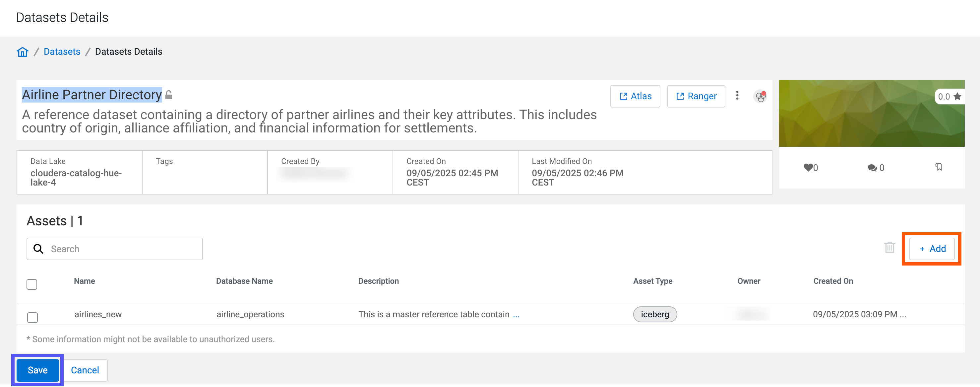The width and height of the screenshot is (980, 387).
Task: Open comments via speech bubble icon
Action: 872,168
